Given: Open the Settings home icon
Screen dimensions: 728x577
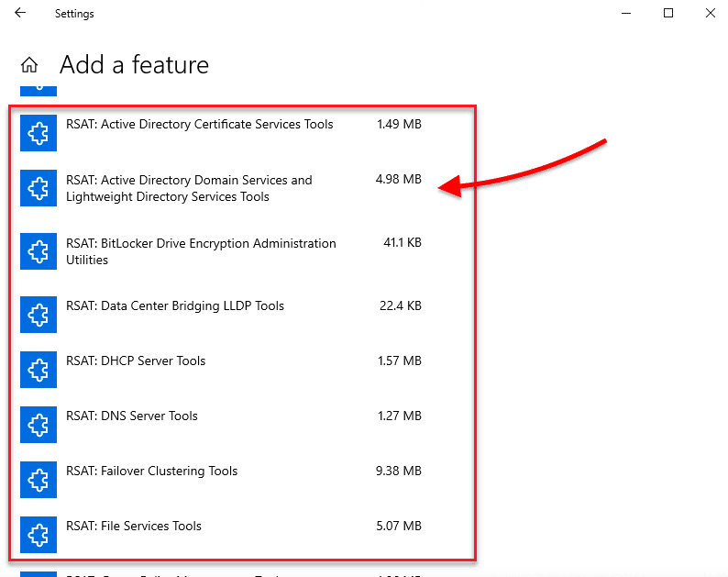Looking at the screenshot, I should click(29, 64).
